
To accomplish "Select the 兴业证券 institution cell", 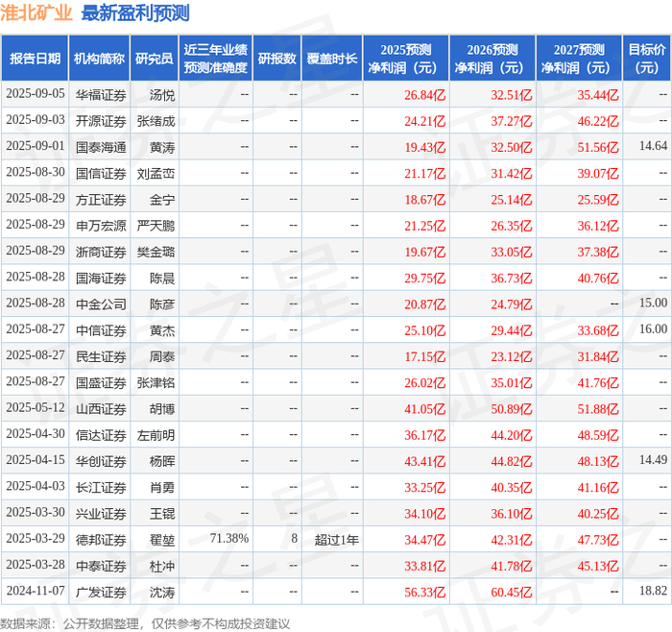I will (x=101, y=513).
